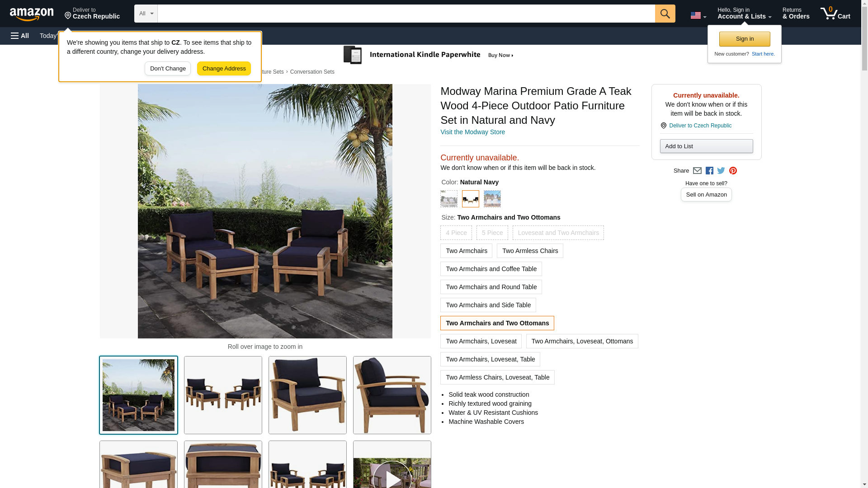This screenshot has height=488, width=868.
Task: Select the third color swatch
Action: tap(492, 199)
